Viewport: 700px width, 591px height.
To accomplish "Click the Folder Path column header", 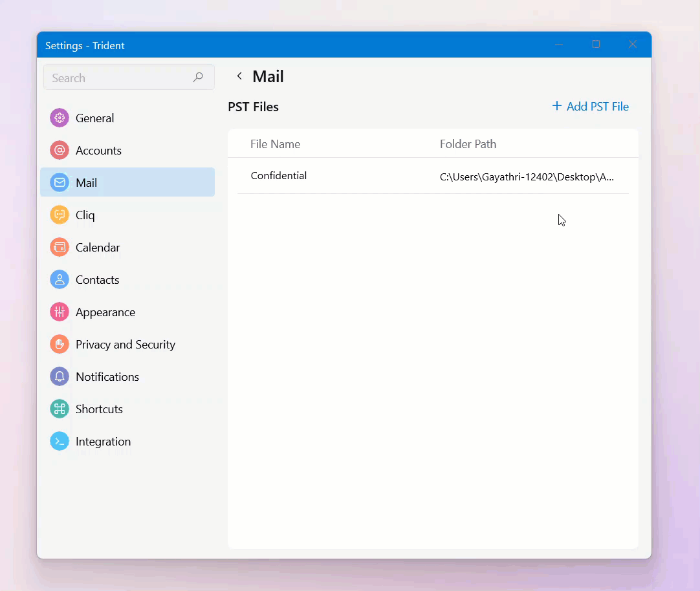I will (468, 144).
